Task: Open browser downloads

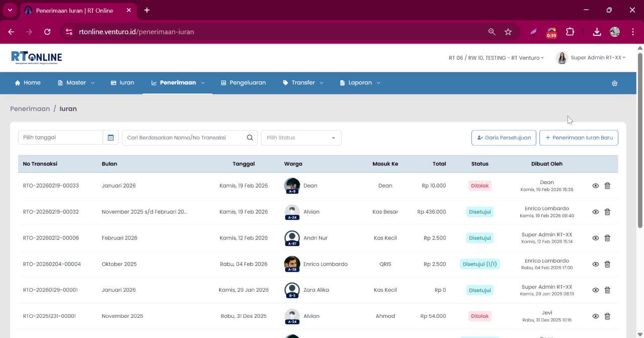Action: point(597,32)
